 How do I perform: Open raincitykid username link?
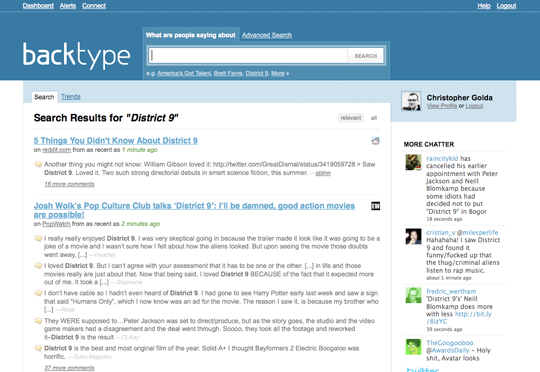(x=442, y=158)
